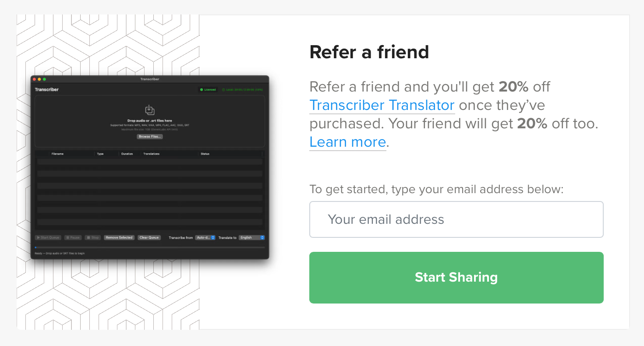Click the green Licensed status badge
The width and height of the screenshot is (644, 346).
[208, 90]
